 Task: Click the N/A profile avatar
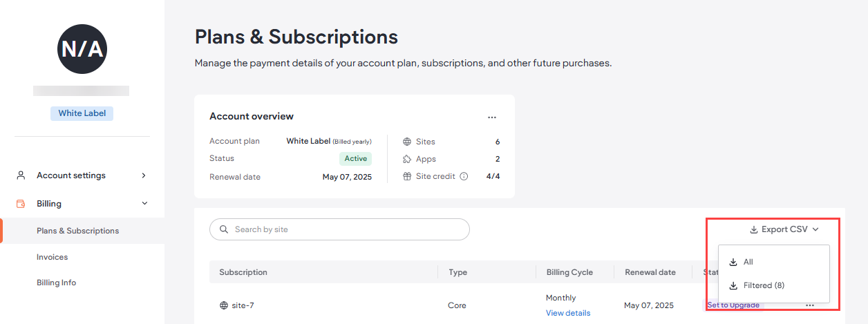point(82,49)
